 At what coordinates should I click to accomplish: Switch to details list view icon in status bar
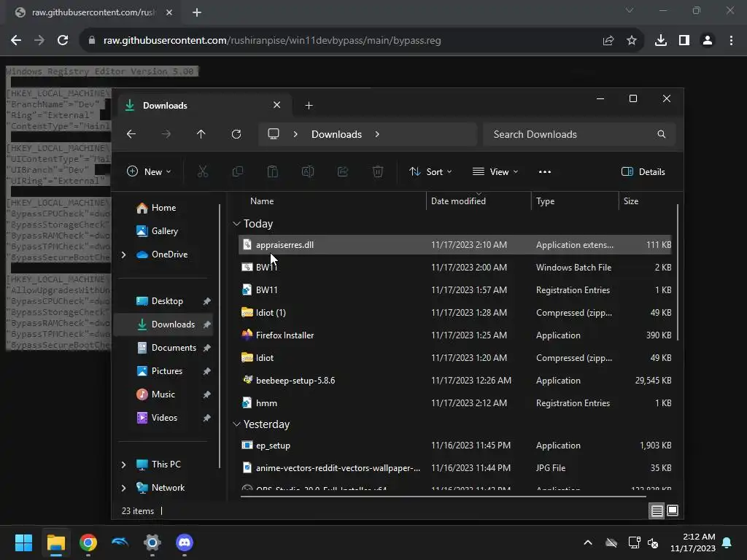point(657,511)
